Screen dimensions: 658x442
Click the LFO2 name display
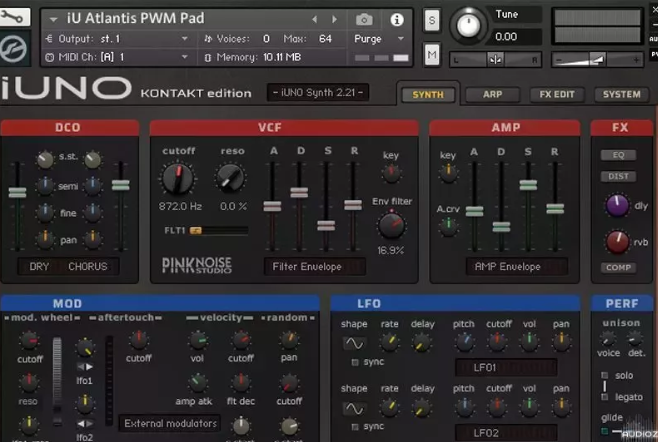tap(506, 433)
